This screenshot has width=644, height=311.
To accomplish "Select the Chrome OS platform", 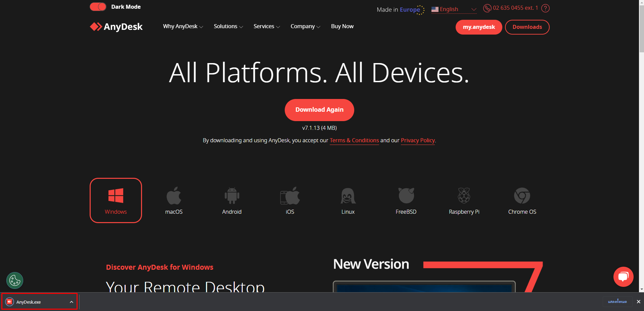I will [x=522, y=200].
